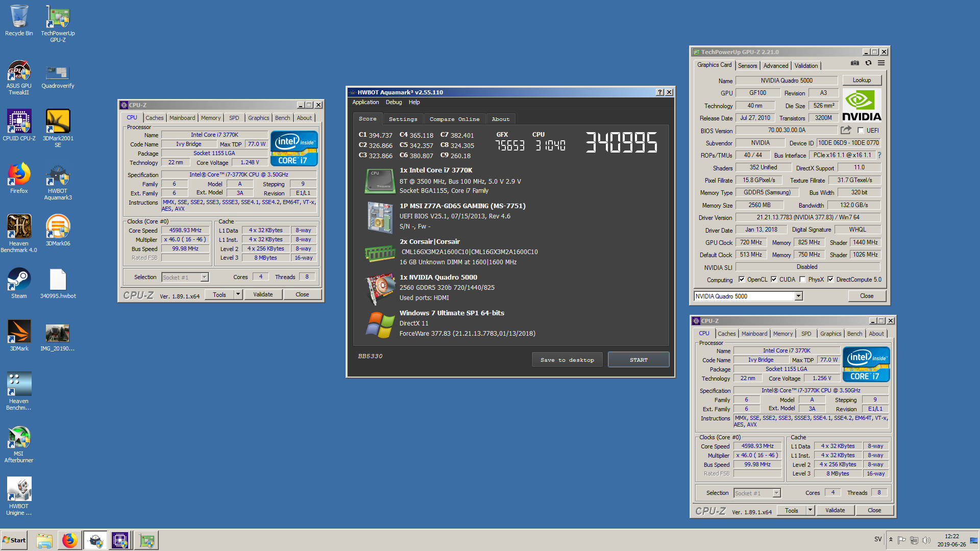Select the 340995.hwbot file on desktop
This screenshot has height=551, width=980.
coord(58,283)
